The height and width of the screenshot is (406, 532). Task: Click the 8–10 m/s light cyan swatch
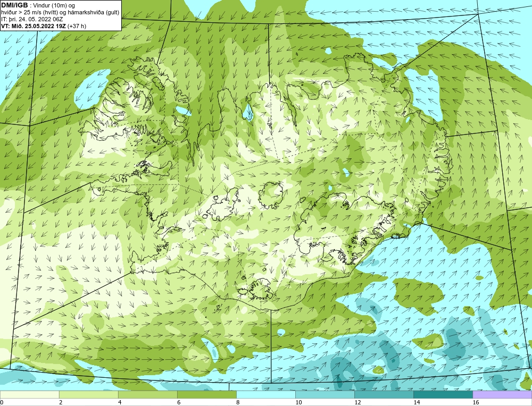pos(265,394)
